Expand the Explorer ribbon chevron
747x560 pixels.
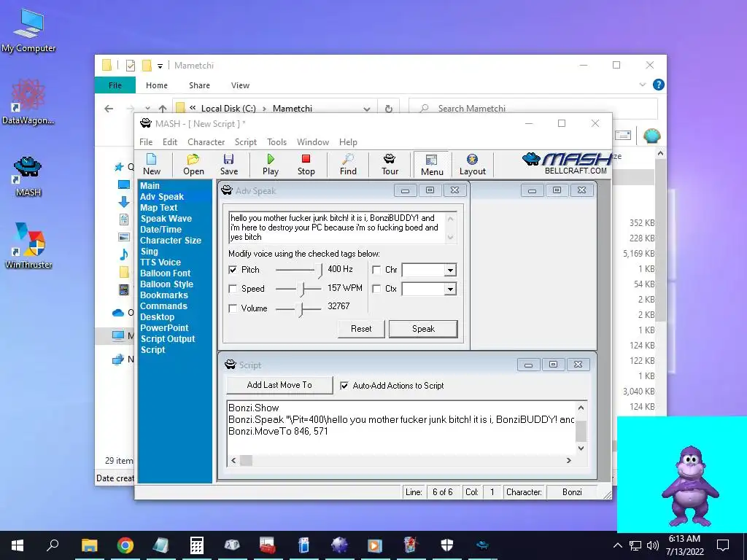pos(642,85)
